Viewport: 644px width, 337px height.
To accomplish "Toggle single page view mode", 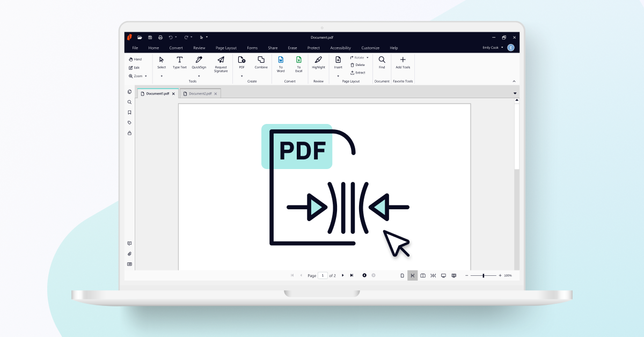I will click(x=402, y=275).
